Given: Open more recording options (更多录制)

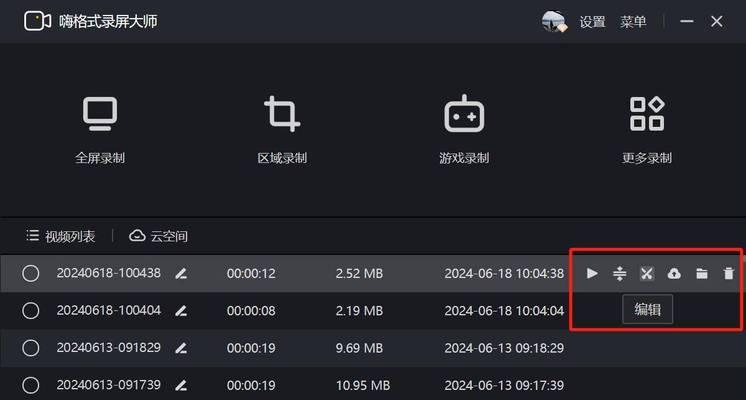Looking at the screenshot, I should pyautogui.click(x=647, y=129).
